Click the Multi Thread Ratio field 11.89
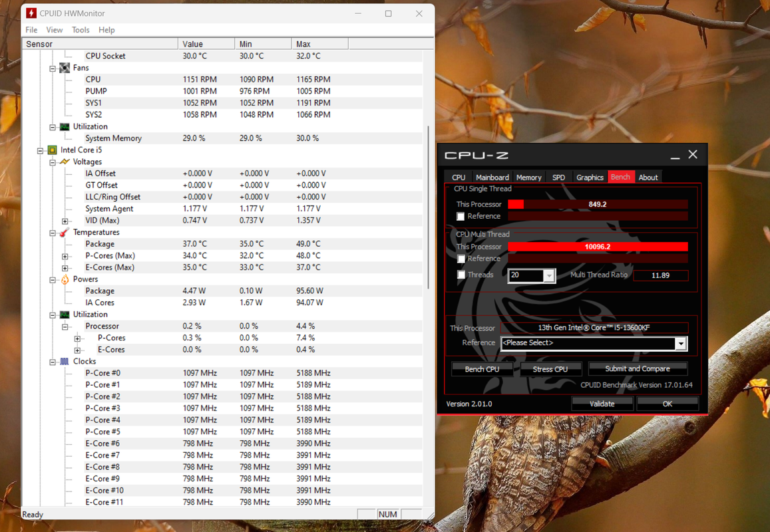The image size is (770, 532). 660,275
